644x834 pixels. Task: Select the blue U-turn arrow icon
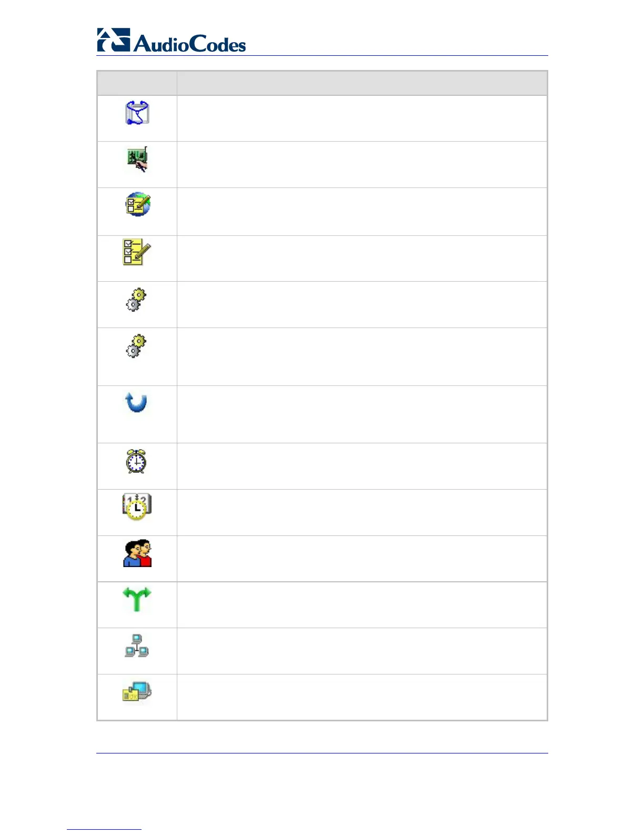[137, 403]
